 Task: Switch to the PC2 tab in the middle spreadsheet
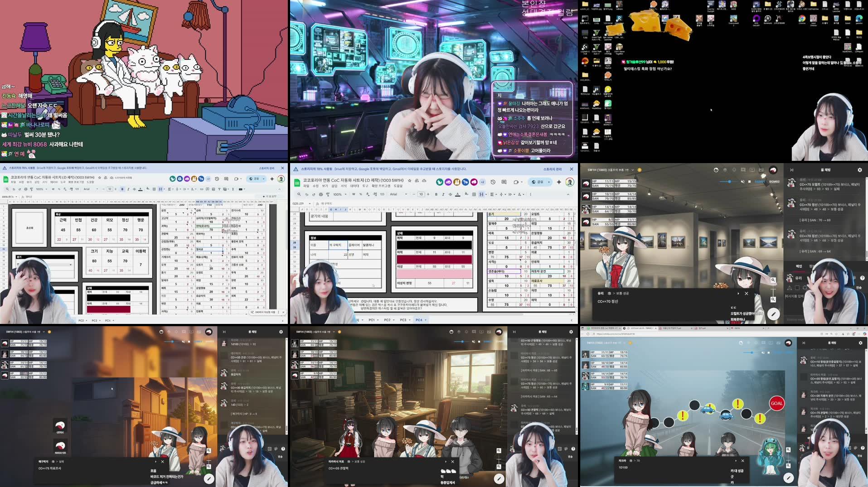click(387, 320)
